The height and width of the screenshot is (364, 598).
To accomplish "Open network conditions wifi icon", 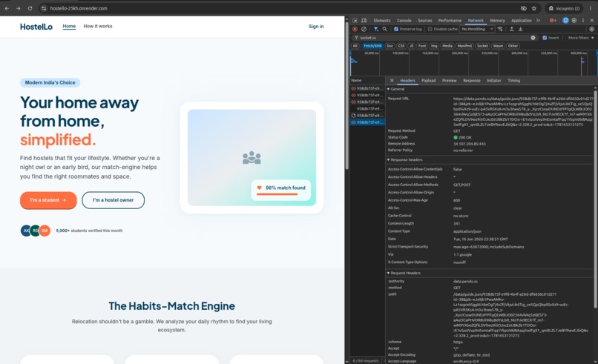I will tap(500, 29).
